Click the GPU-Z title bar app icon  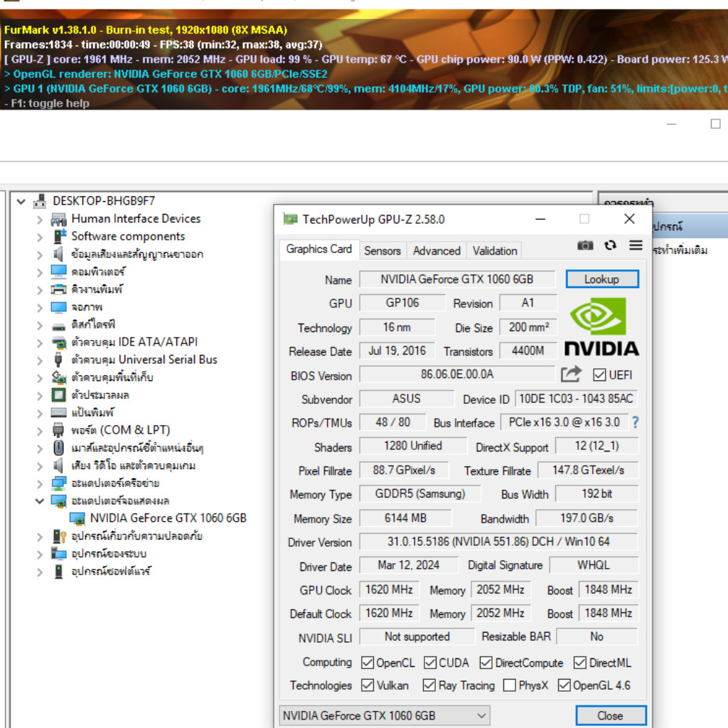(291, 219)
